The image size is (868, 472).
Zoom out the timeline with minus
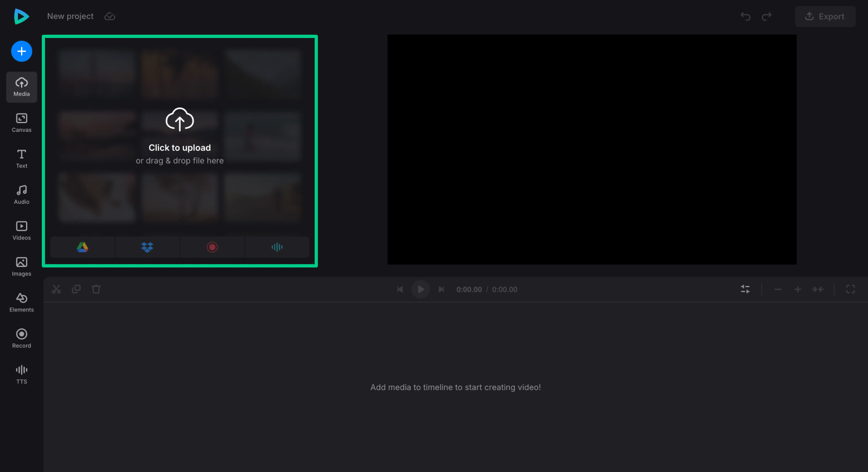tap(778, 290)
